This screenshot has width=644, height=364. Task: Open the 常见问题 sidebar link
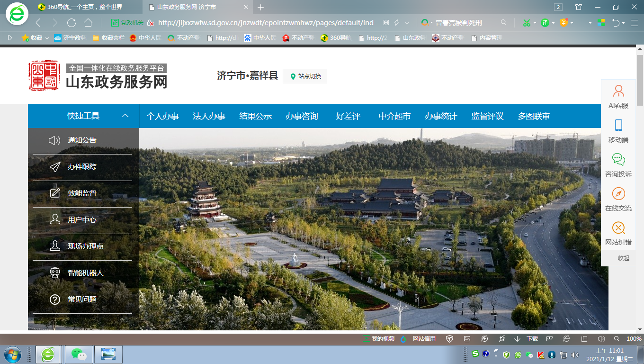82,300
